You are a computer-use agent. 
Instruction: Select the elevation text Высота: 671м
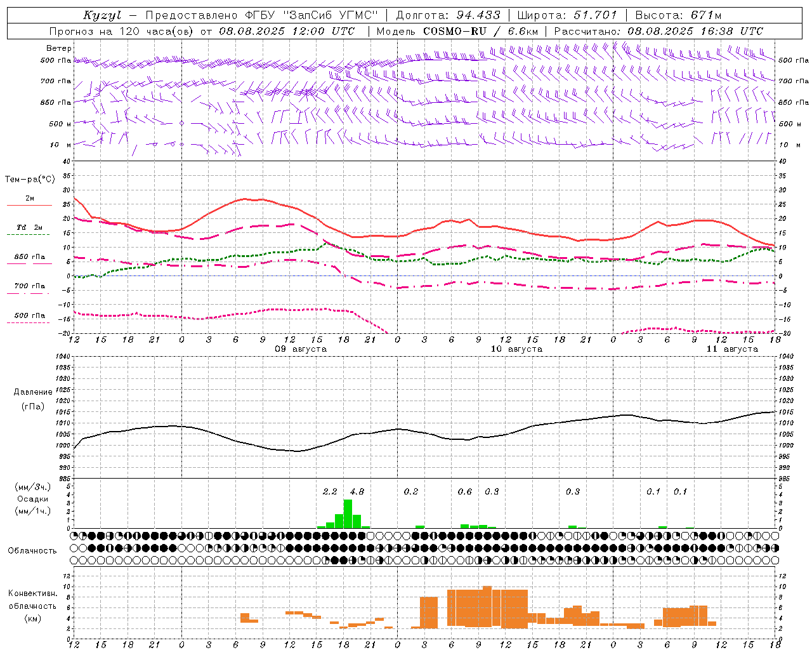point(678,15)
